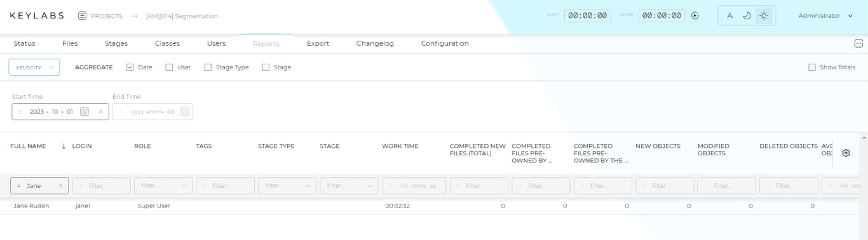Click the SHIFT timer display

pos(587,15)
